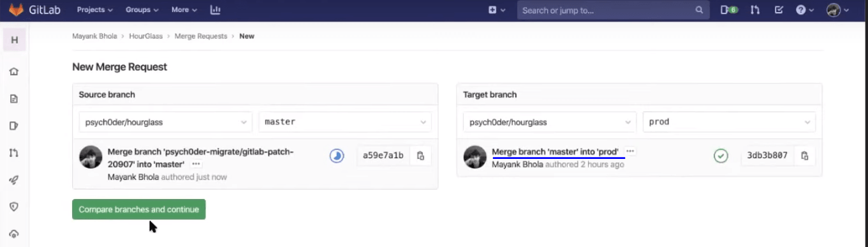
Task: Open Operations icon in sidebar
Action: (14, 234)
